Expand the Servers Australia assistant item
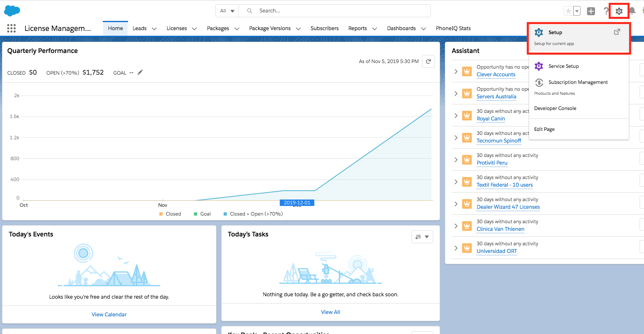Viewport: 644px width, 334px height. click(x=456, y=94)
